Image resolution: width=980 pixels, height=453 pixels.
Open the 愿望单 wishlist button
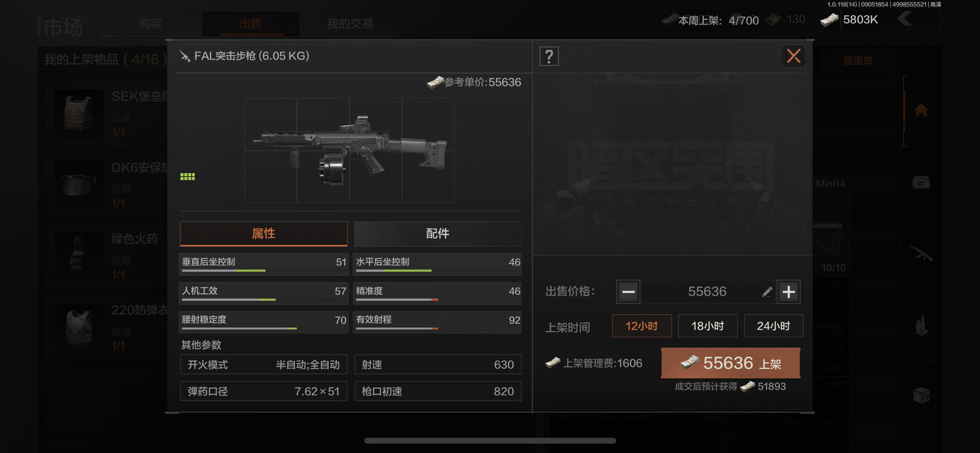(857, 61)
